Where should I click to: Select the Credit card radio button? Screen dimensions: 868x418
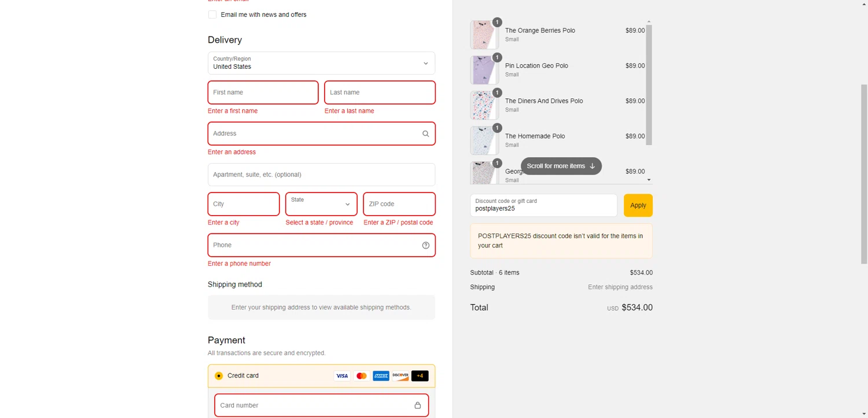(x=219, y=376)
